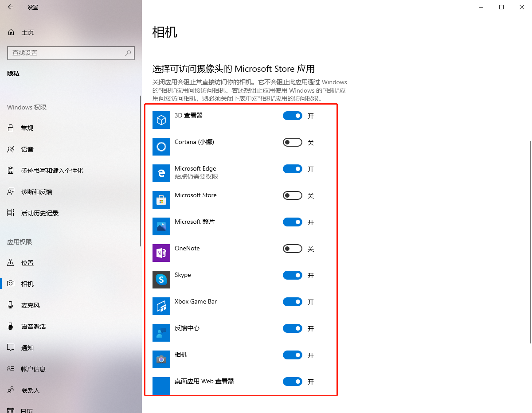Click the OneNote app icon
Screen dimensions: 532x413
pos(161,253)
